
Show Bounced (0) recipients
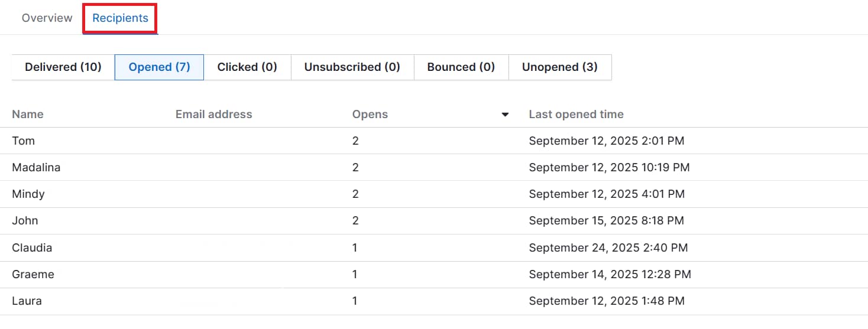tap(461, 67)
